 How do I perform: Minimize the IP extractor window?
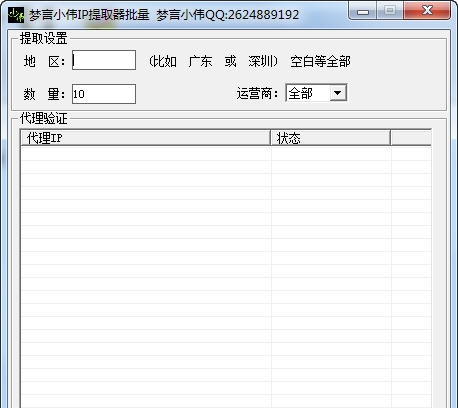pyautogui.click(x=363, y=11)
